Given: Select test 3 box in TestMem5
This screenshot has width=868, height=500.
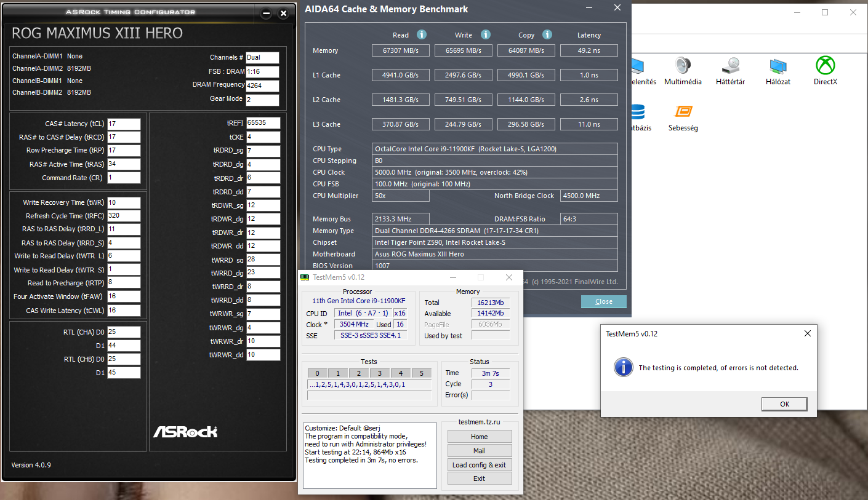Looking at the screenshot, I should [x=380, y=373].
